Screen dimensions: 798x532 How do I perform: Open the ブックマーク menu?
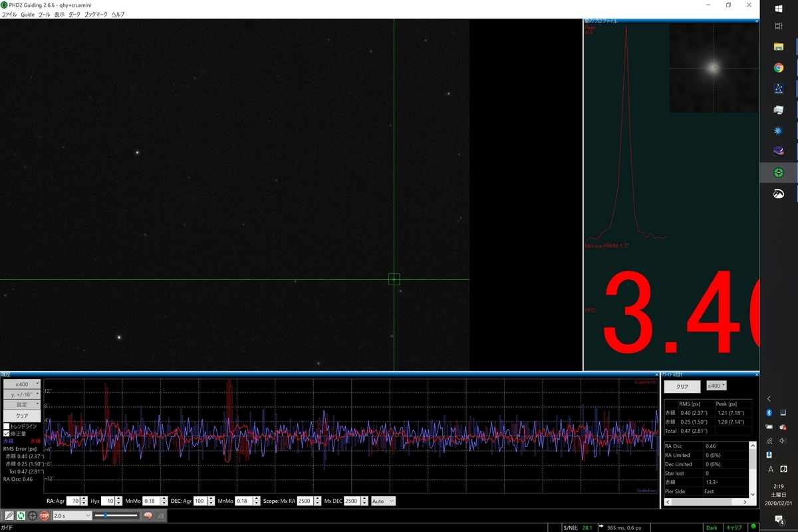pos(96,14)
